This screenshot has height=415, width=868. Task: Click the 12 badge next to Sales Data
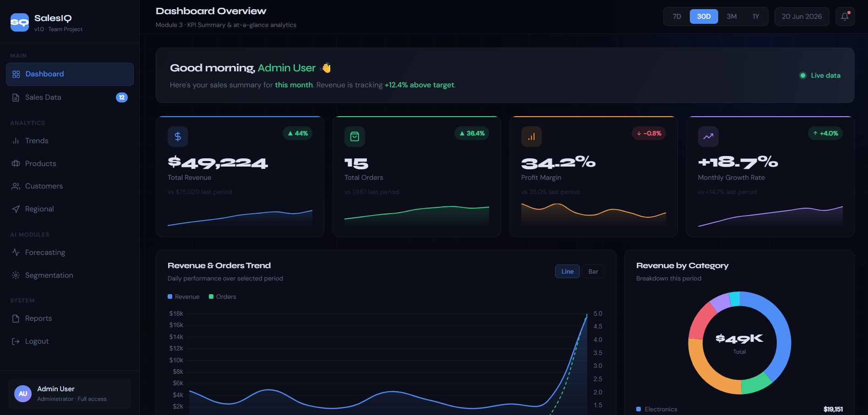(x=122, y=97)
